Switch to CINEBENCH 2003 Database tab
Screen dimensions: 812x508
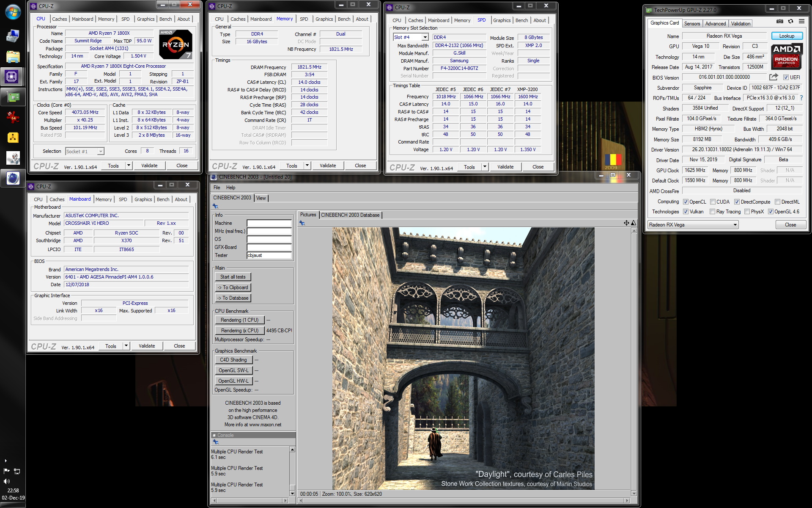click(x=350, y=215)
